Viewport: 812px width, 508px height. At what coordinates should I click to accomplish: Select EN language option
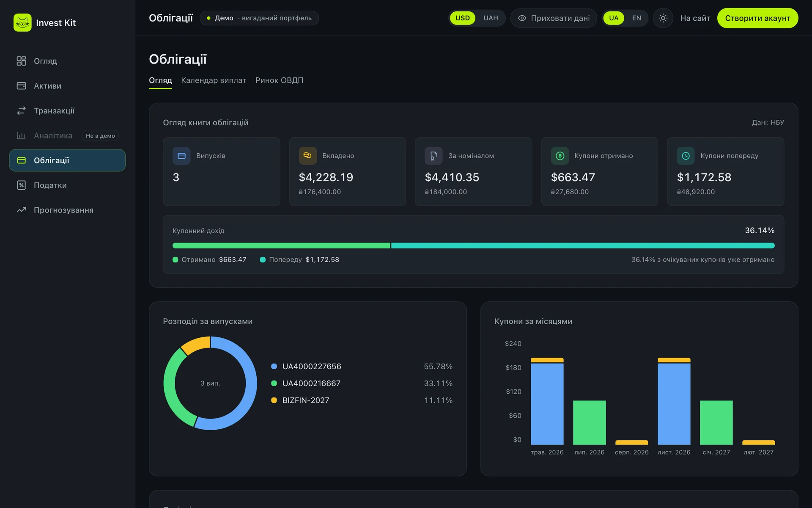tap(636, 18)
